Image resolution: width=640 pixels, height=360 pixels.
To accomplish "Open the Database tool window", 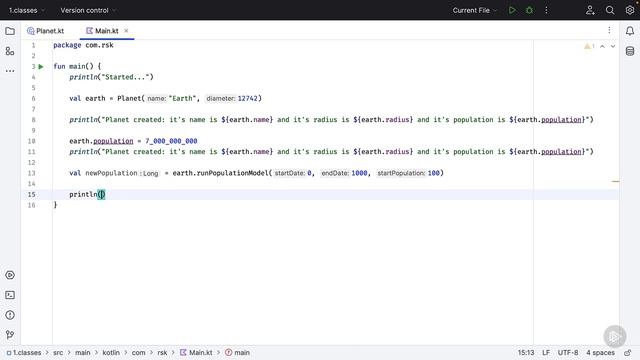I will tap(630, 51).
